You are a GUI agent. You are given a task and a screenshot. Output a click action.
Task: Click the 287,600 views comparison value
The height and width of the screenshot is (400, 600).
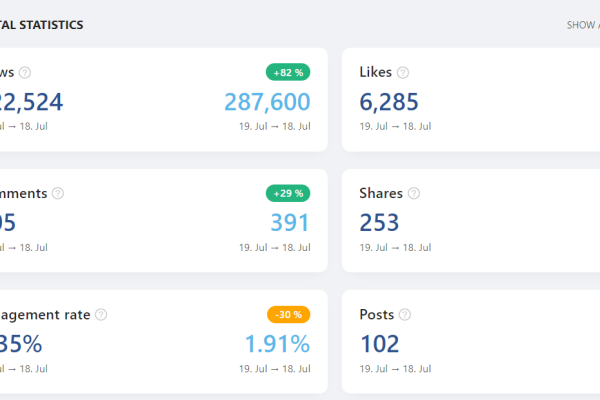pyautogui.click(x=267, y=102)
